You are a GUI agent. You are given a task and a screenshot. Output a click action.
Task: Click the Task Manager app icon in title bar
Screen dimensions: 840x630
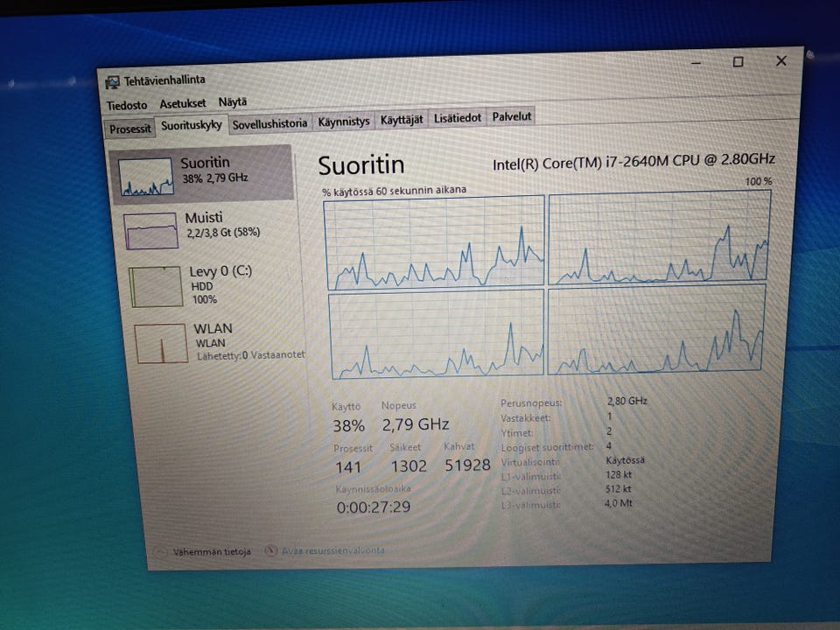point(112,82)
